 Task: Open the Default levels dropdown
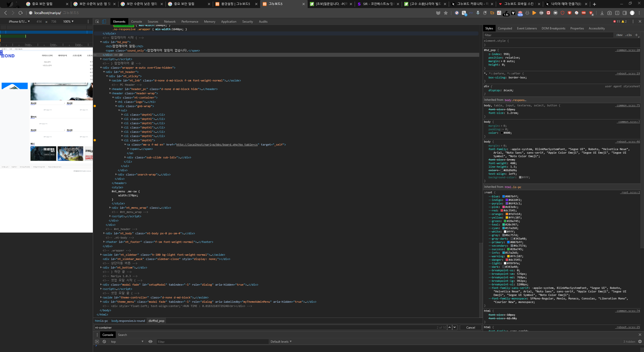coord(281,341)
